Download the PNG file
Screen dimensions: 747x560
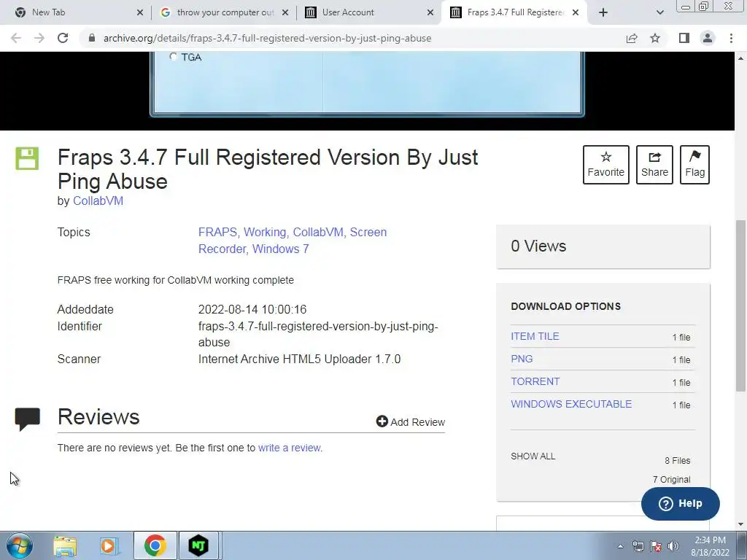[522, 359]
